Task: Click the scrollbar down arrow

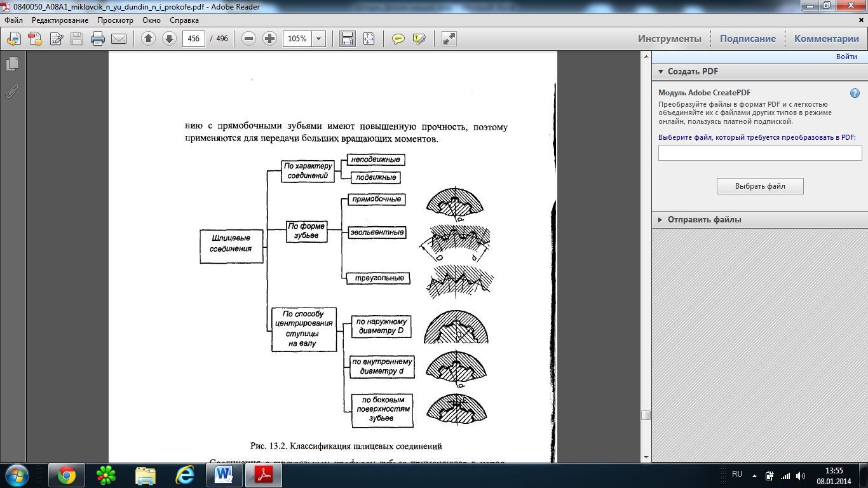Action: click(x=646, y=457)
